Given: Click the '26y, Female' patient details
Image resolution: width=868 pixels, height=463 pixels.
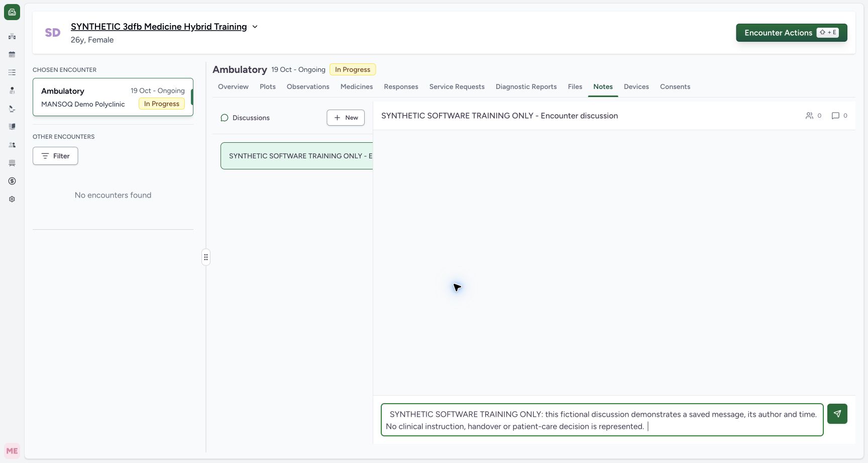Looking at the screenshot, I should 92,40.
